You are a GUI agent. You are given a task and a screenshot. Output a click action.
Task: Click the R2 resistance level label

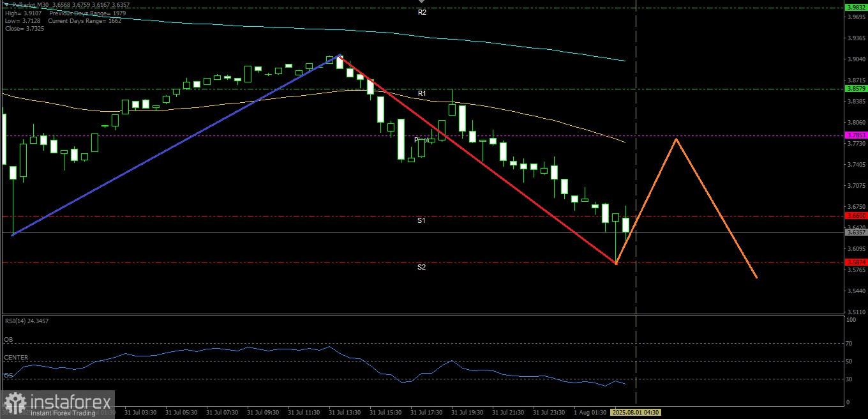click(x=422, y=12)
